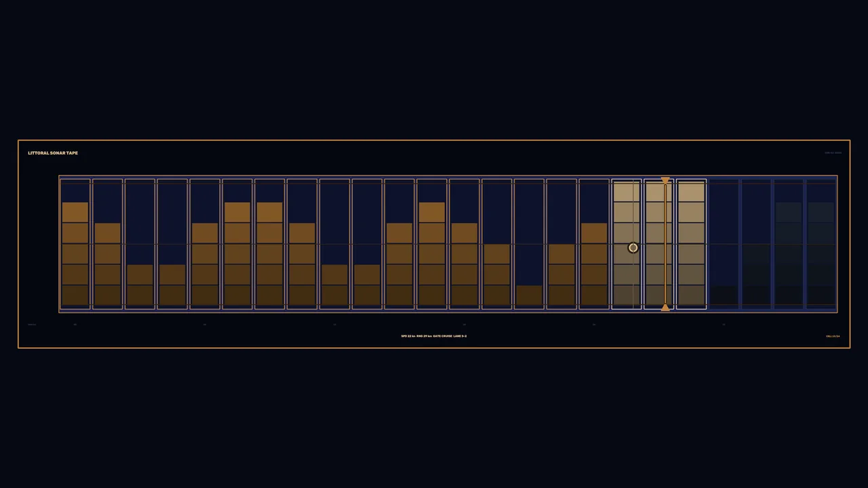Click the 'LITTORAL SONAR TAPE' title
The image size is (868, 488).
tap(53, 153)
